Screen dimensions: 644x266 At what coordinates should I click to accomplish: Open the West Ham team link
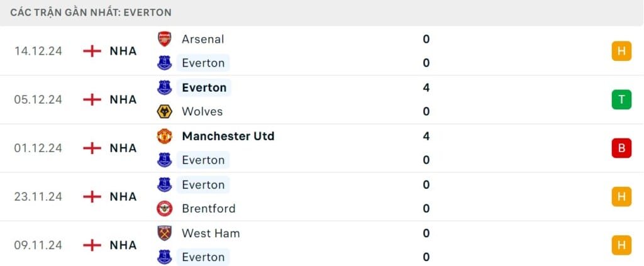tap(211, 233)
